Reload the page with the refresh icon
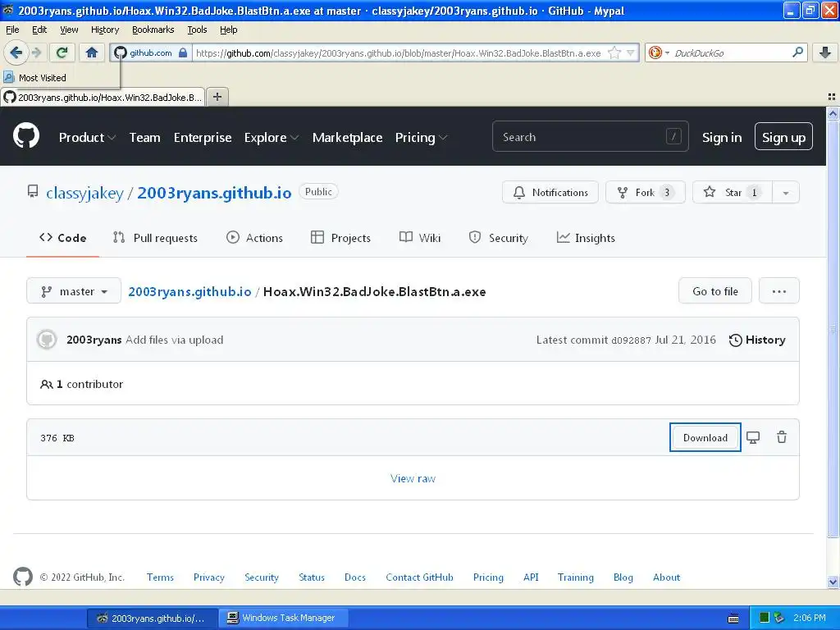 tap(62, 52)
